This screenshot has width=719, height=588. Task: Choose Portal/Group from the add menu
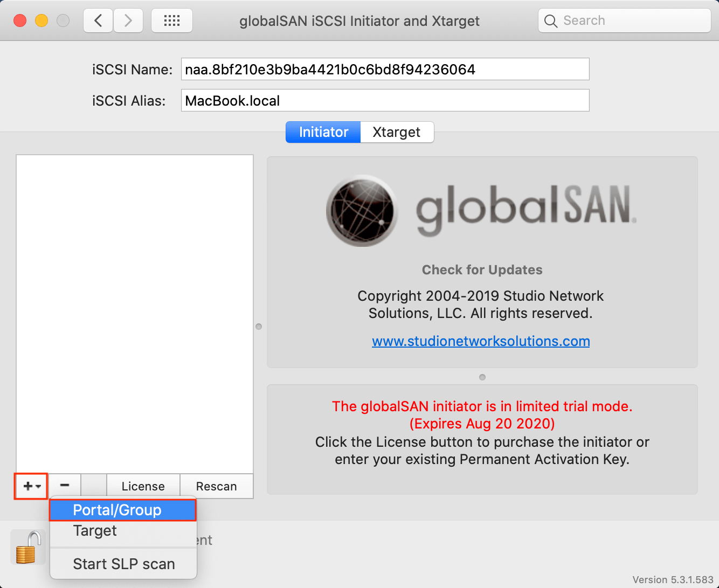(x=123, y=510)
